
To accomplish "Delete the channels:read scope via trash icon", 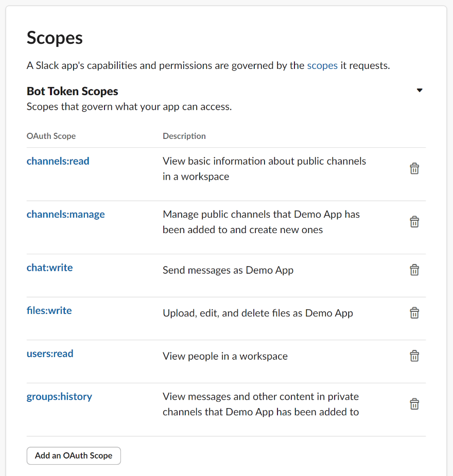I will tap(414, 169).
